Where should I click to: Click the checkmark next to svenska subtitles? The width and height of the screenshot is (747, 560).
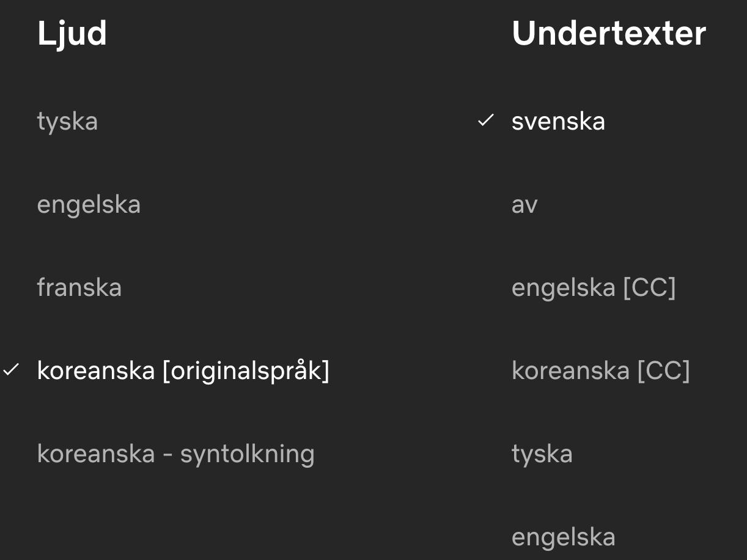pyautogui.click(x=485, y=120)
